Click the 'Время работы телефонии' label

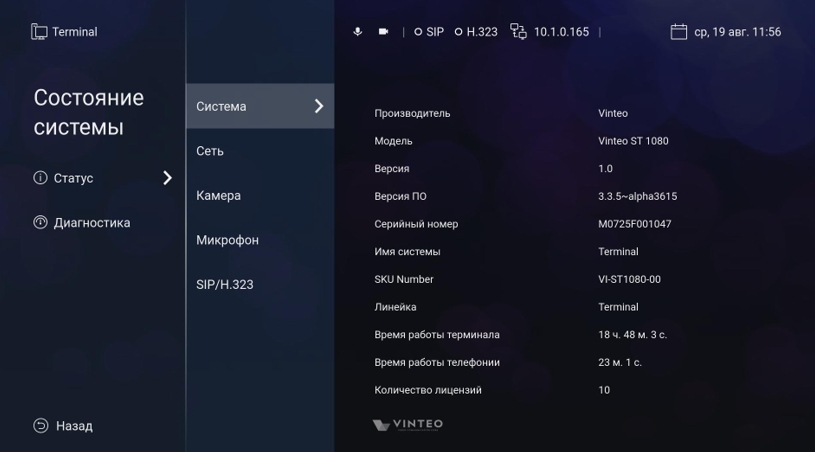pyautogui.click(x=437, y=362)
